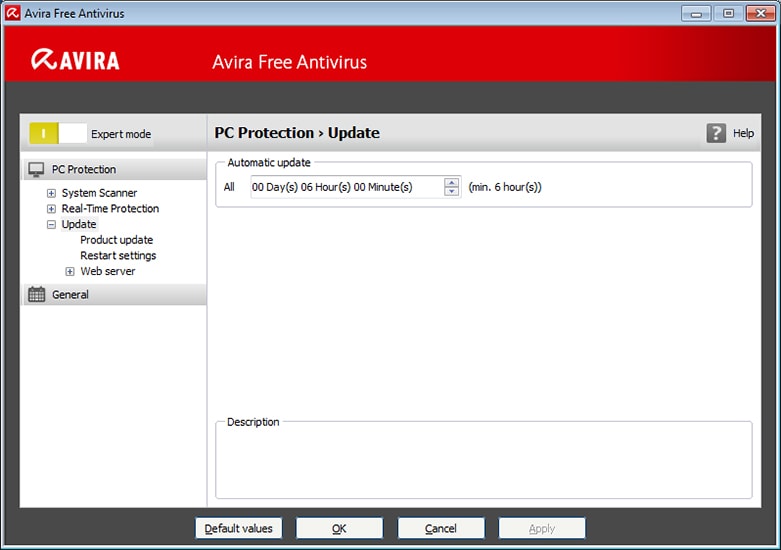Toggle the Expert mode switch
This screenshot has width=781, height=550.
click(58, 134)
